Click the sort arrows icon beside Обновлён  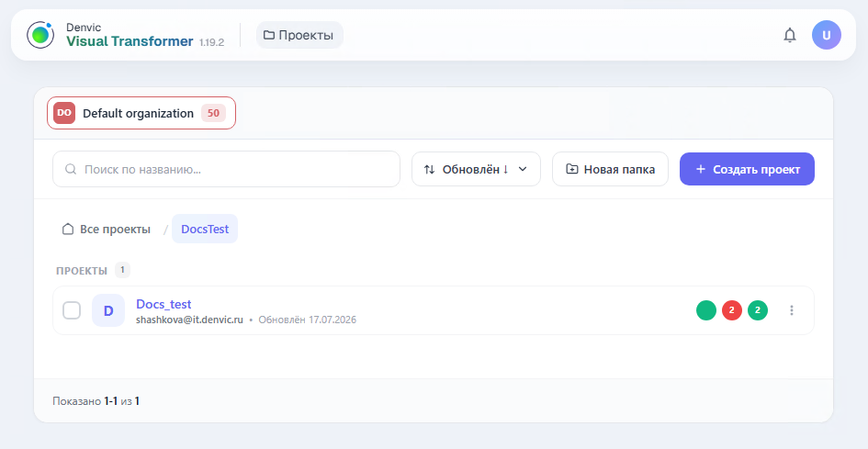click(x=430, y=170)
